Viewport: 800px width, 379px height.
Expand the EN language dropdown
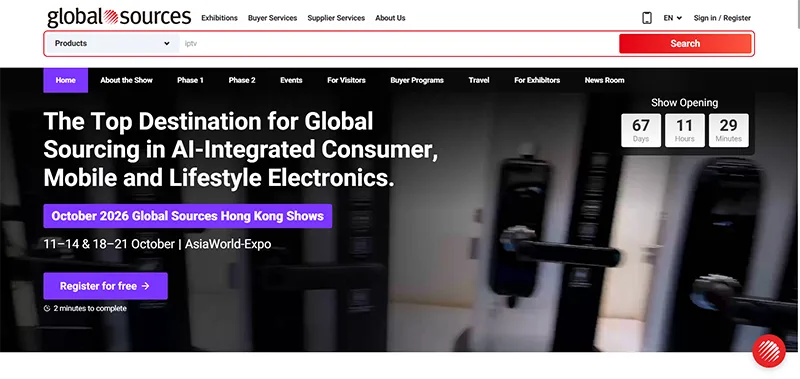pos(672,18)
